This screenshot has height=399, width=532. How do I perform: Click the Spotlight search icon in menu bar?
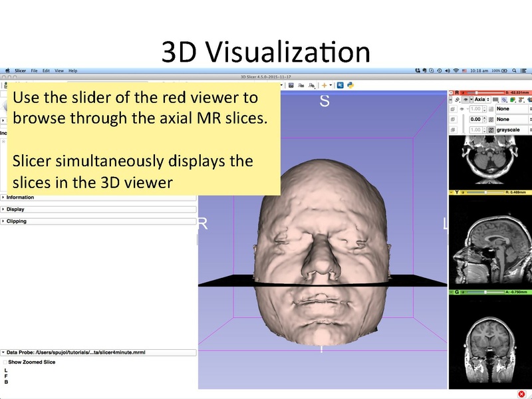[x=515, y=70]
